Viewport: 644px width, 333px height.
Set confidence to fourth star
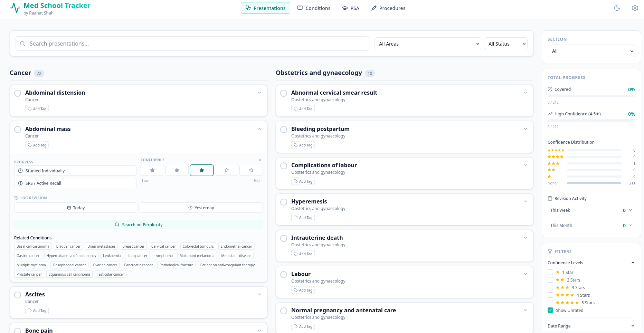tap(227, 170)
